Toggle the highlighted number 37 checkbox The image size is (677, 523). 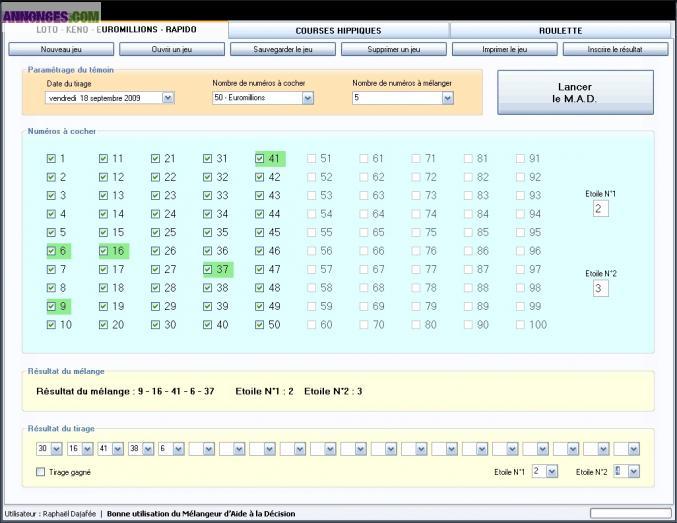point(207,269)
